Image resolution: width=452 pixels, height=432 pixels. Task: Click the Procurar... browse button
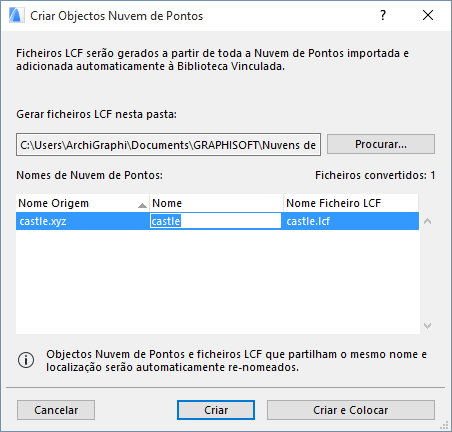tap(381, 144)
